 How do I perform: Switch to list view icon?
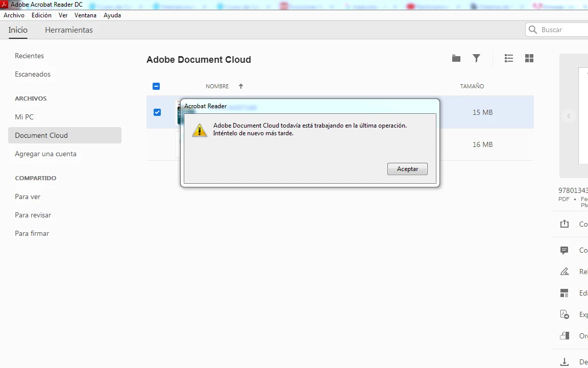pos(509,58)
